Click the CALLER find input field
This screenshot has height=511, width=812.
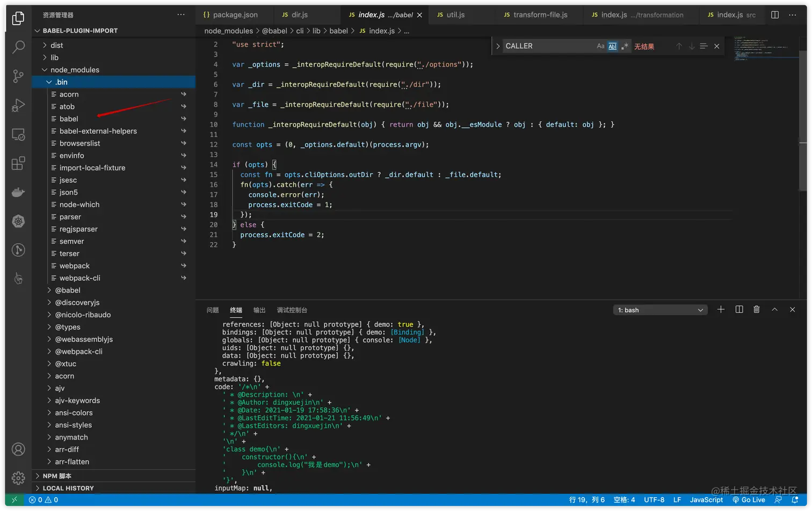(548, 46)
